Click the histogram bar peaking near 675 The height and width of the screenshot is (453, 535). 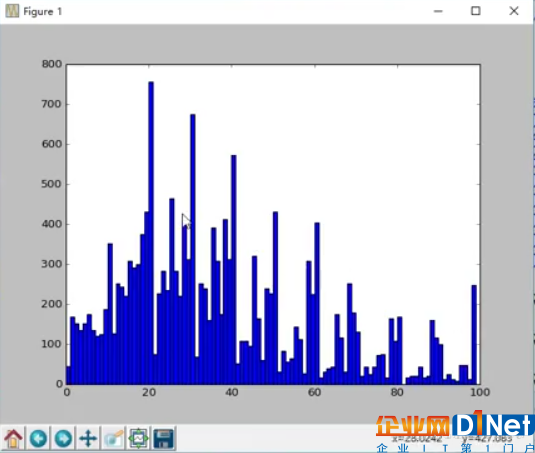[x=193, y=249]
